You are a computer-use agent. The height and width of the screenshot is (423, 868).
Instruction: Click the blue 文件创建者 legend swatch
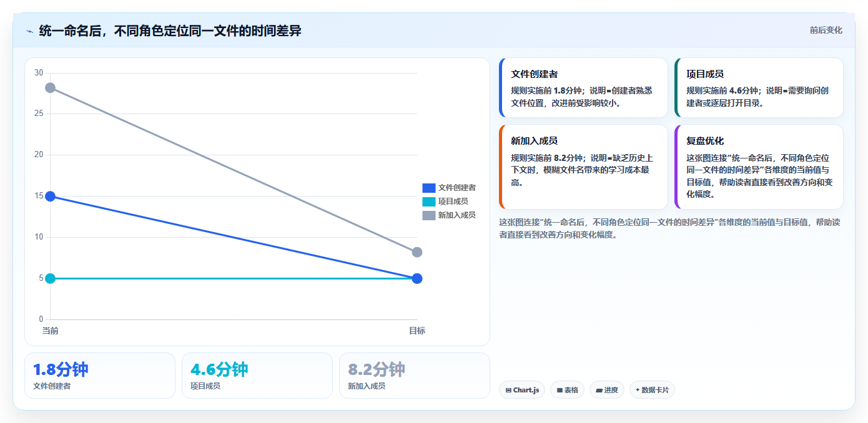point(428,188)
